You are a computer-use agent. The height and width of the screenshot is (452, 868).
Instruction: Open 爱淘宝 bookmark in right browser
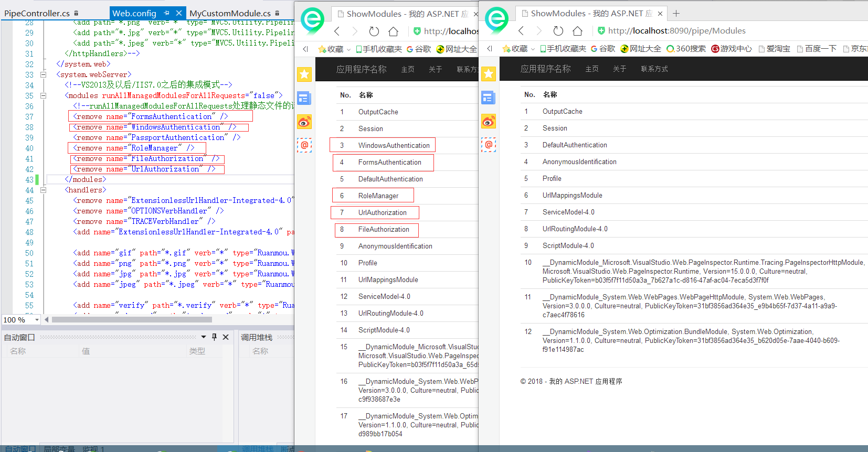click(775, 49)
